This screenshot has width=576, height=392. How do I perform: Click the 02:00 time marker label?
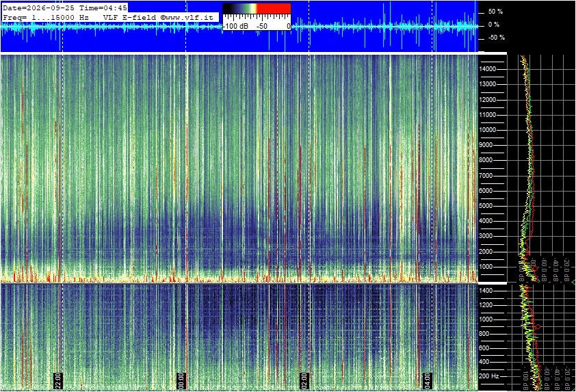[x=304, y=380]
